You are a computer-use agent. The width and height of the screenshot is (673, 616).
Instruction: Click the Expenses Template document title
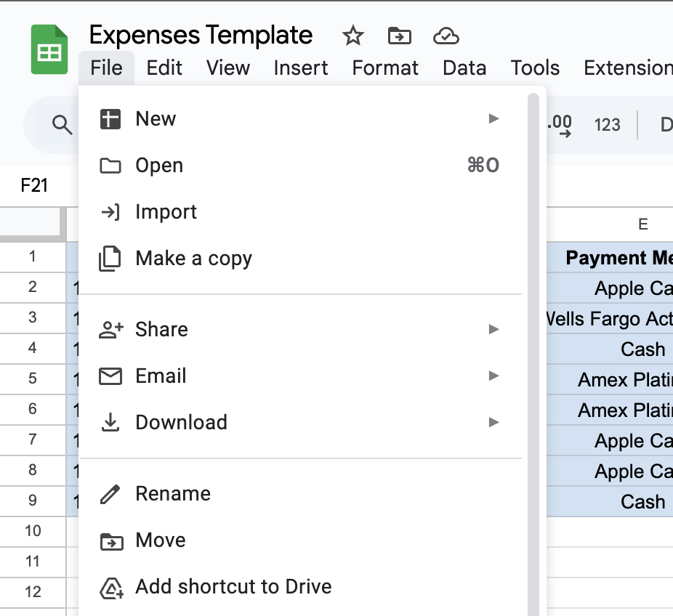(201, 35)
